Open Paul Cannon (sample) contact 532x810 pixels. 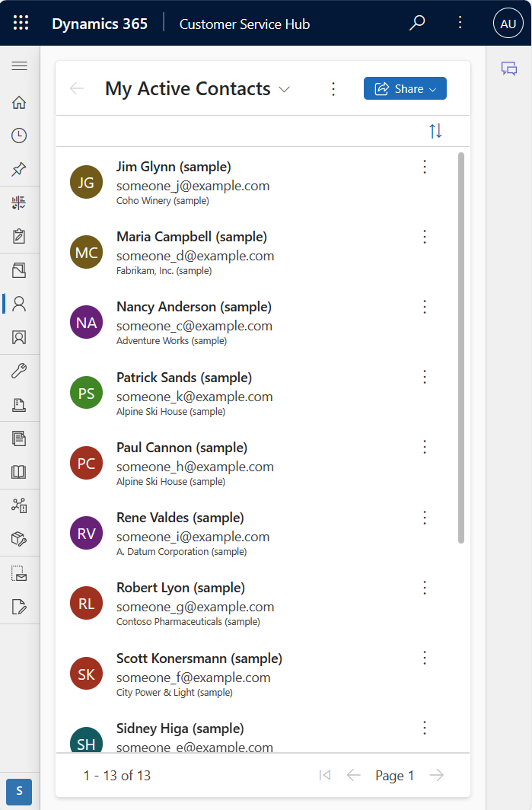(x=182, y=448)
